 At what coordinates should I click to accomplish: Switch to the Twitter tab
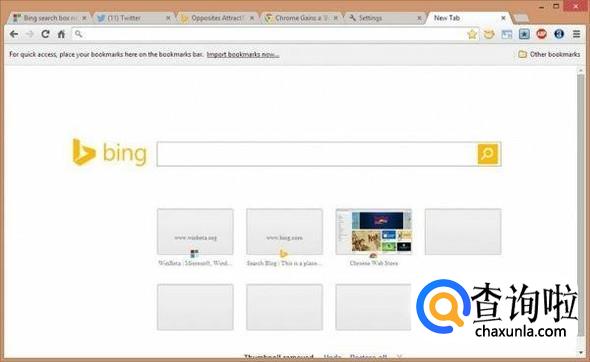pyautogui.click(x=130, y=18)
